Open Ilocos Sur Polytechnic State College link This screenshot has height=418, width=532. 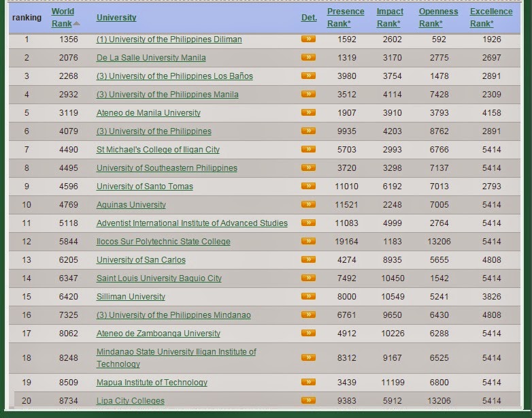163,242
